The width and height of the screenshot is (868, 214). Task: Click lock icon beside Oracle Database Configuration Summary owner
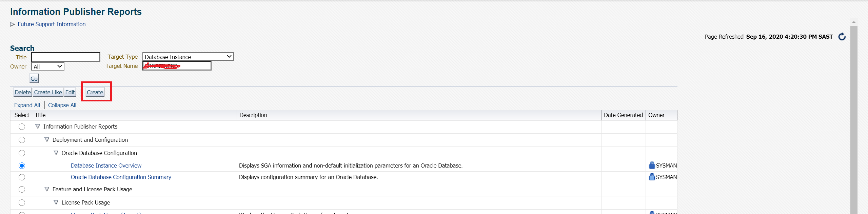tap(652, 177)
